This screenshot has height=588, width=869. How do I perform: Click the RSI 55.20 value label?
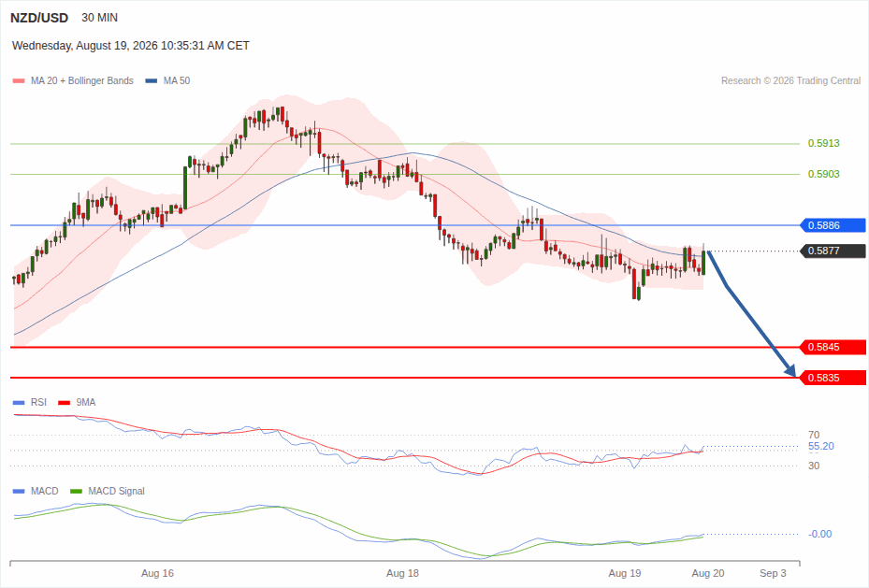(820, 446)
